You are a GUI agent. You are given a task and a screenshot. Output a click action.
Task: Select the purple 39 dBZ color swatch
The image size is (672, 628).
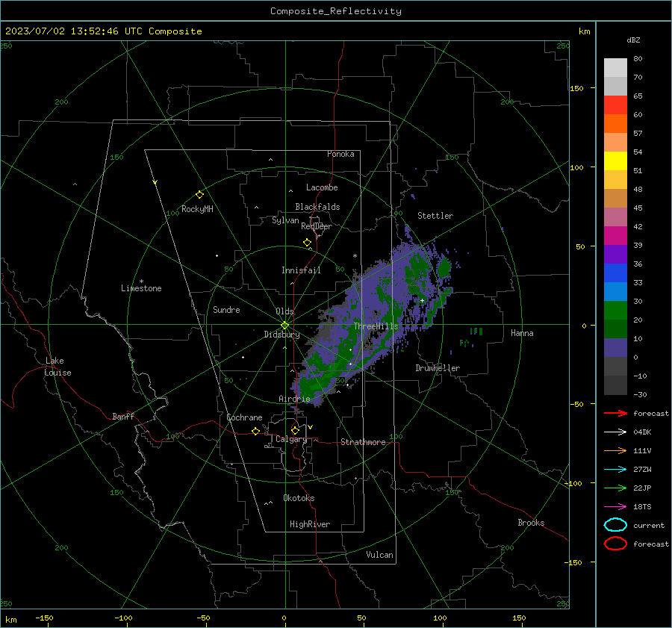pos(615,254)
